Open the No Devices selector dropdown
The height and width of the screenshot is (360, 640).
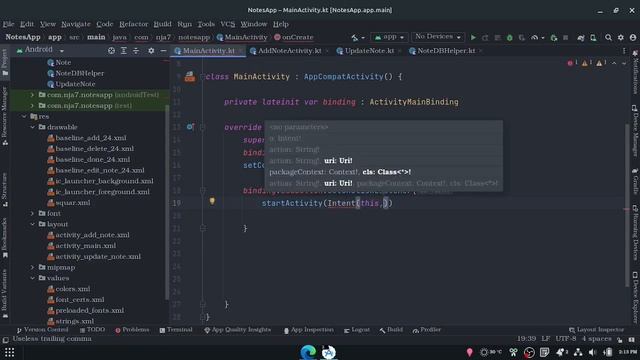click(438, 37)
